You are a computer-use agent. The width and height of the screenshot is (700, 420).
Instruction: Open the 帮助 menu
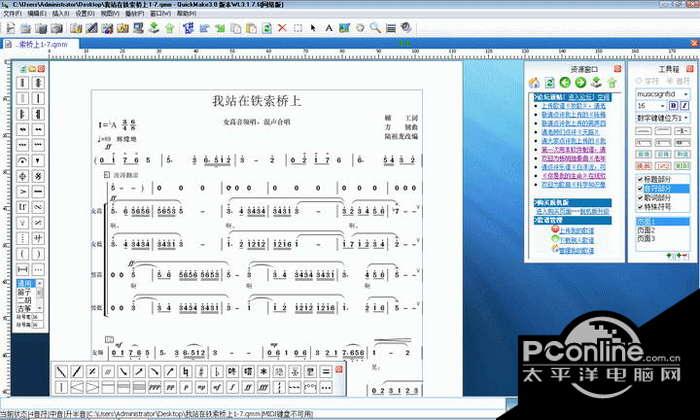[187, 13]
